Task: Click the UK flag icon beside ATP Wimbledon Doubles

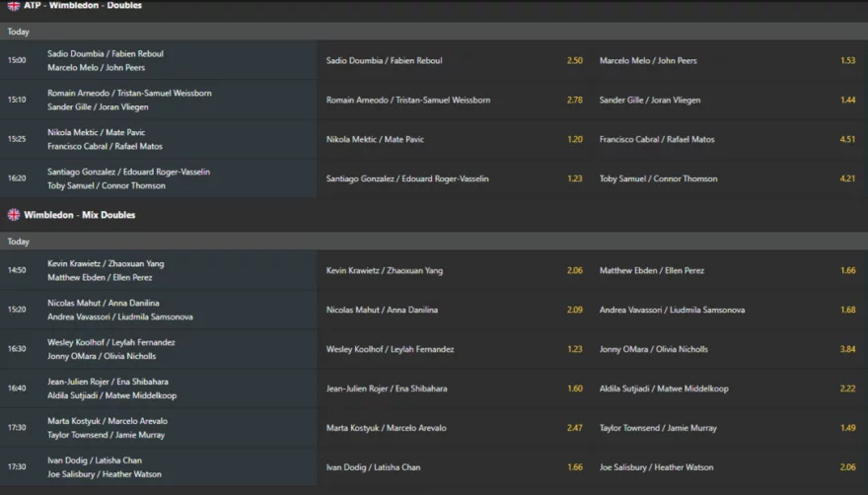Action: pyautogui.click(x=14, y=6)
